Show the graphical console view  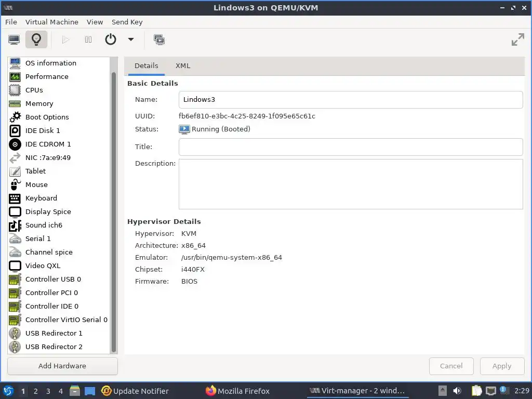[x=14, y=39]
